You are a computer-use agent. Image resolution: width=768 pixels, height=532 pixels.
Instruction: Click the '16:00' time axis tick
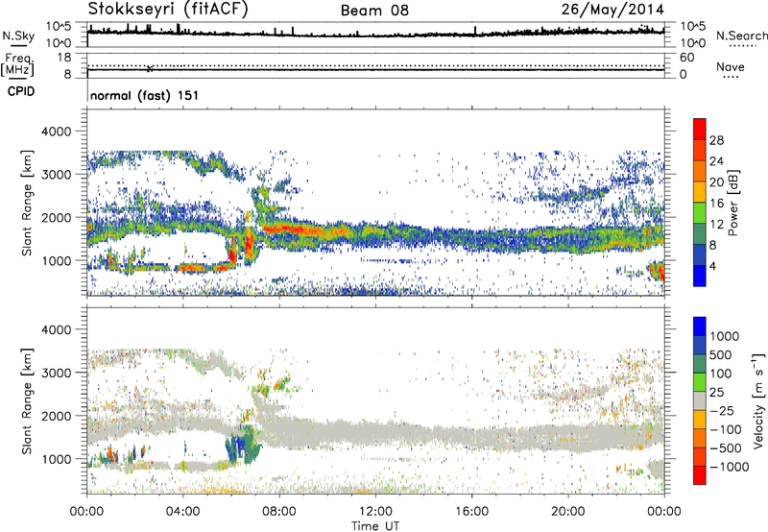pyautogui.click(x=471, y=512)
